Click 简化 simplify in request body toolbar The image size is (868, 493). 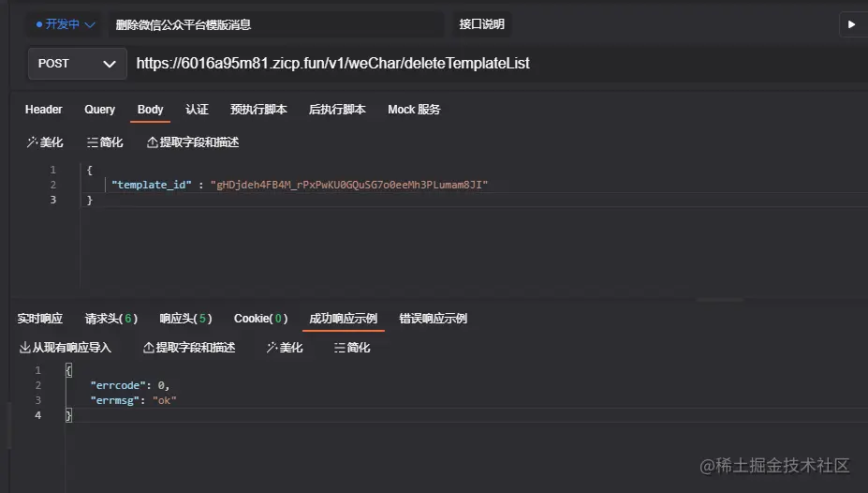click(x=105, y=142)
